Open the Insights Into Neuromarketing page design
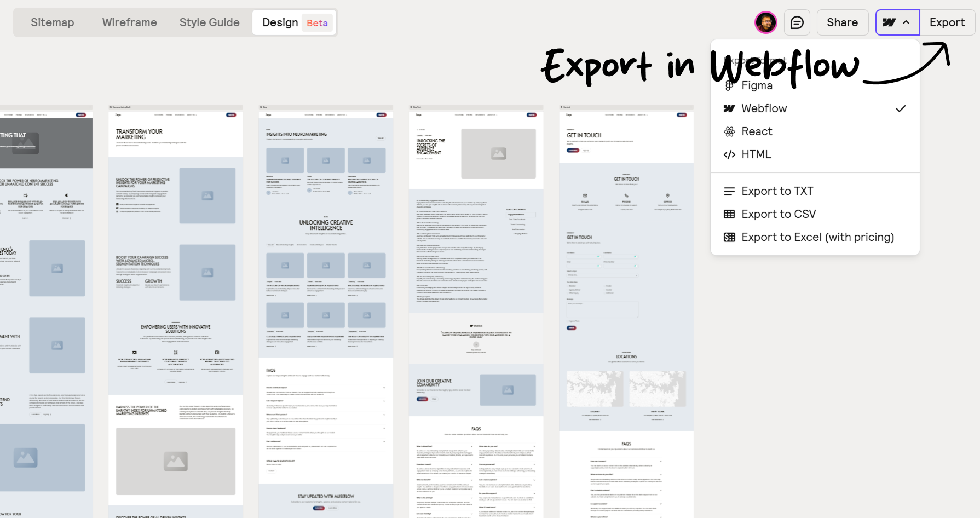 [x=326, y=311]
